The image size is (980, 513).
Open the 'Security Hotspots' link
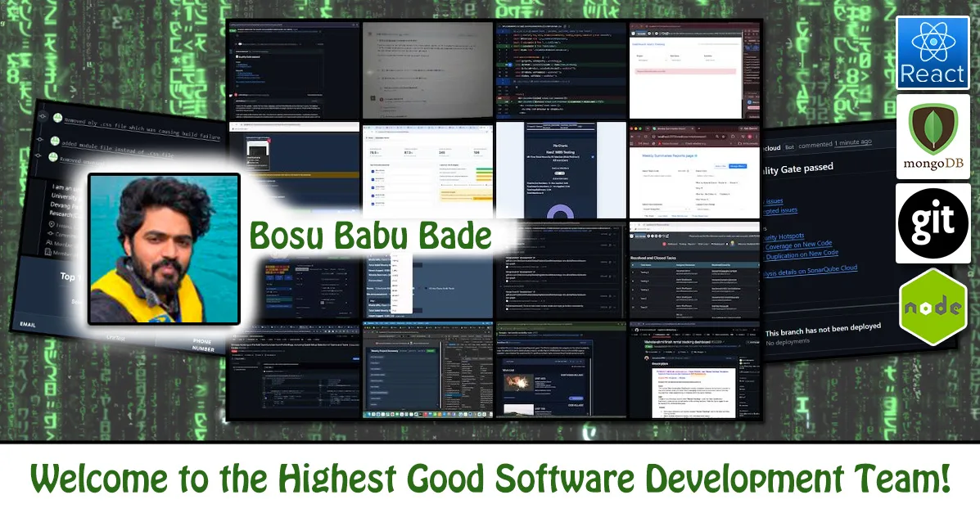coord(784,236)
